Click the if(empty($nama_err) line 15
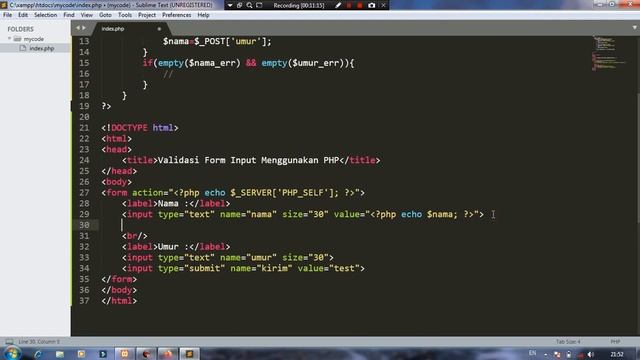This screenshot has height=360, width=640. 249,63
